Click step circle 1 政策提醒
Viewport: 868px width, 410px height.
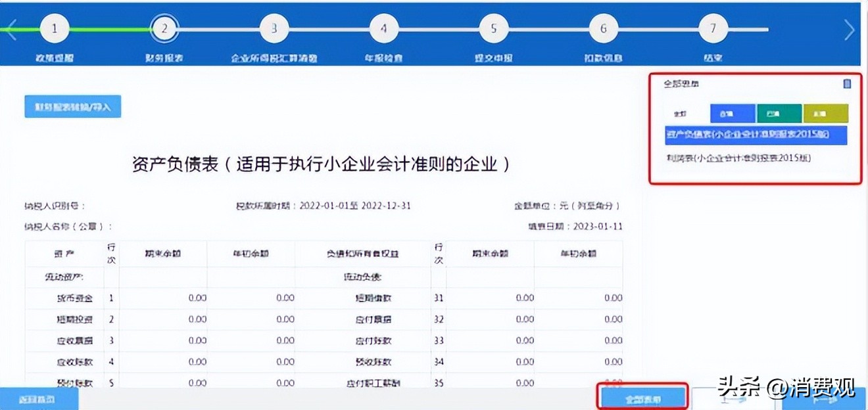pos(54,28)
